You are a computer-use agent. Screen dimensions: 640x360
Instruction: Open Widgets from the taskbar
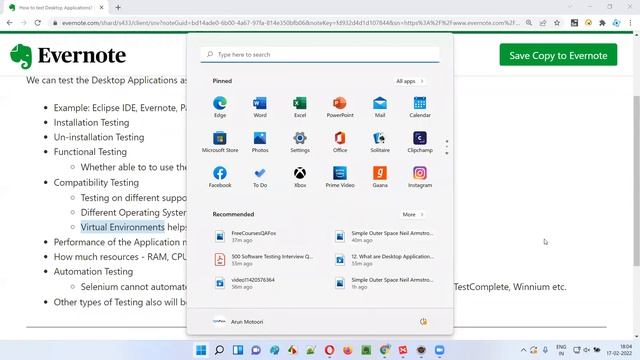tap(238, 350)
